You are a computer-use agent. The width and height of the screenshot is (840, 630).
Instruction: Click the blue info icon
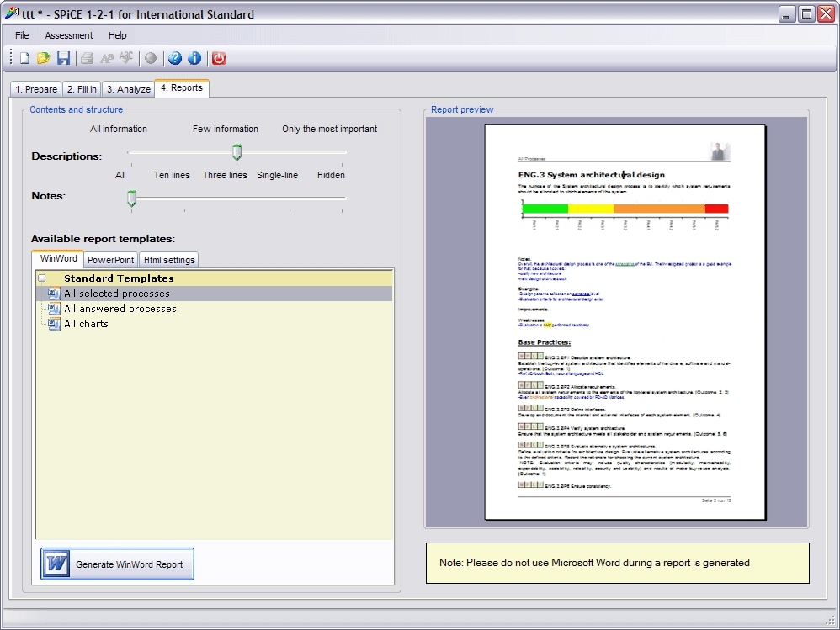194,58
